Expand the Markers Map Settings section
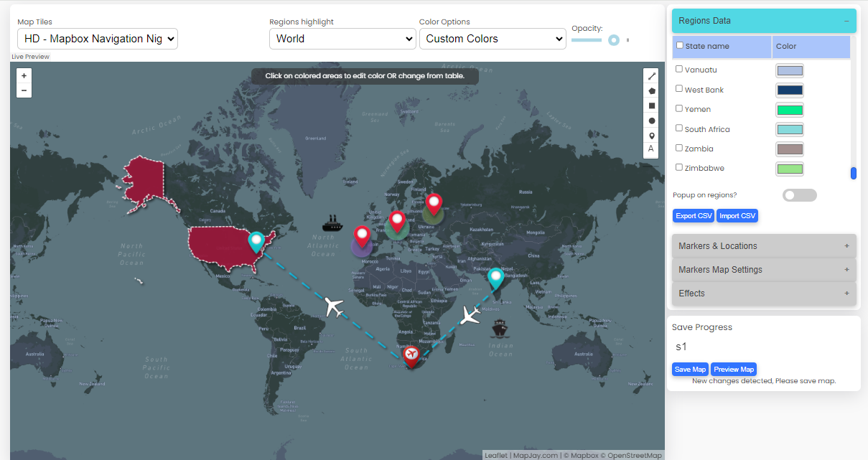The width and height of the screenshot is (868, 460). click(x=764, y=270)
